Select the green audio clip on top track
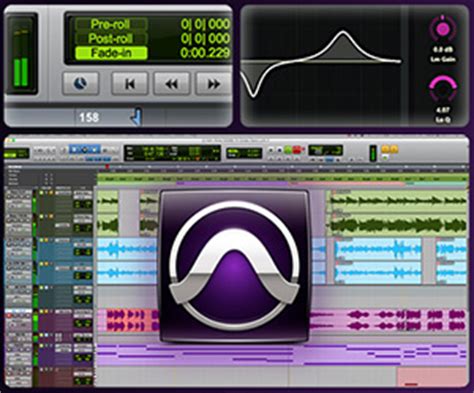The width and height of the screenshot is (474, 393). (x=397, y=200)
